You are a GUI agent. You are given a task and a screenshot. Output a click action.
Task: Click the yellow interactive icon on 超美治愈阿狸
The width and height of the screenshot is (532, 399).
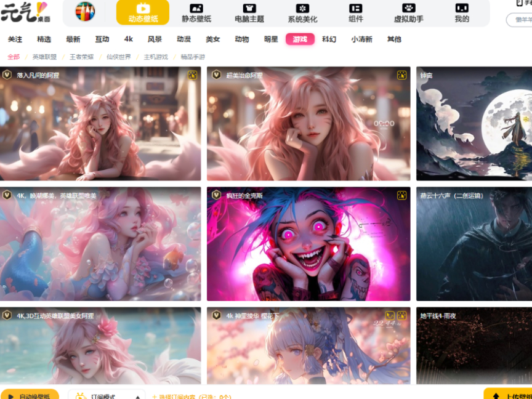pos(401,75)
